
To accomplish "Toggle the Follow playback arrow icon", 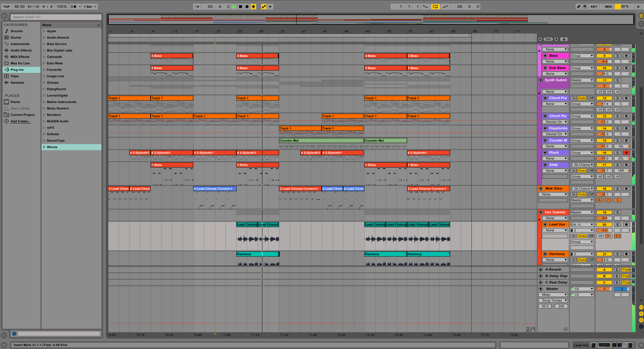I will 197,6.
